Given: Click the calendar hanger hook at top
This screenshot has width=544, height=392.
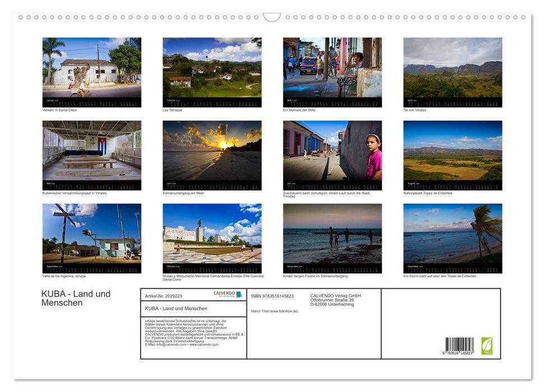Looking at the screenshot, I should pos(272,17).
